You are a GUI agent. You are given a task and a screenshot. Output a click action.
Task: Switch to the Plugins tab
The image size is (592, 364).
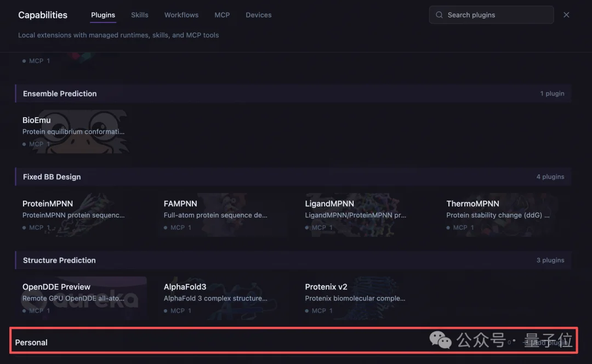[103, 15]
